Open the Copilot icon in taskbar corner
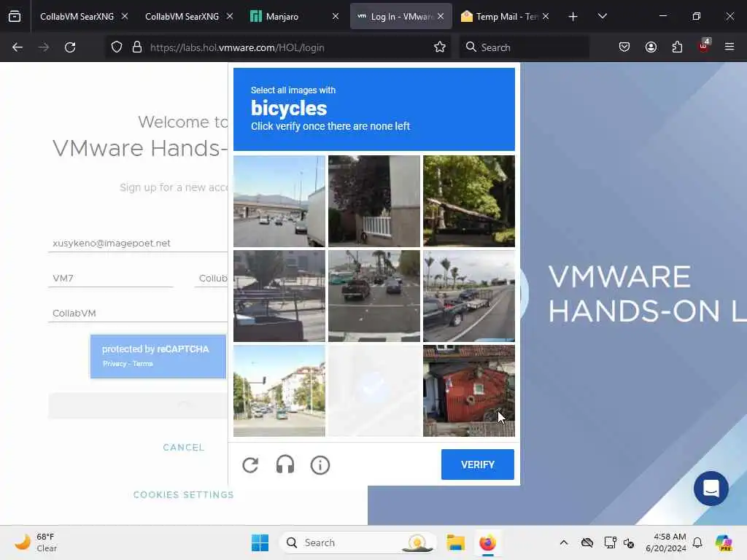 pyautogui.click(x=724, y=542)
